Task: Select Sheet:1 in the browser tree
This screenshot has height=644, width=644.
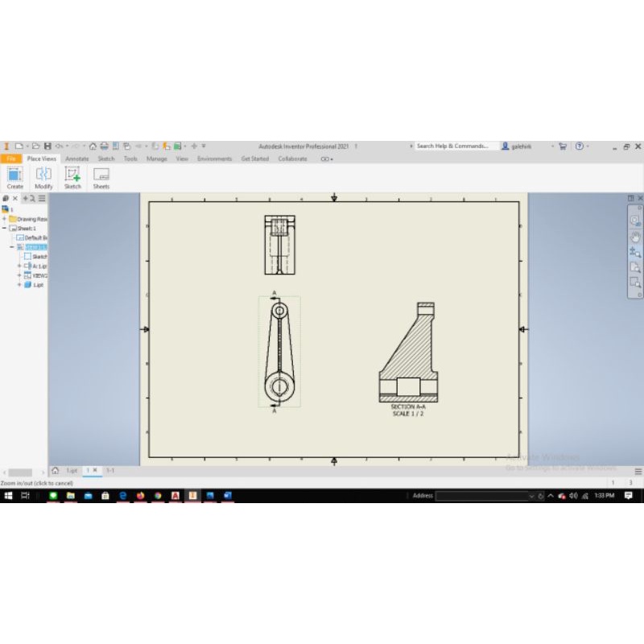Action: point(23,229)
